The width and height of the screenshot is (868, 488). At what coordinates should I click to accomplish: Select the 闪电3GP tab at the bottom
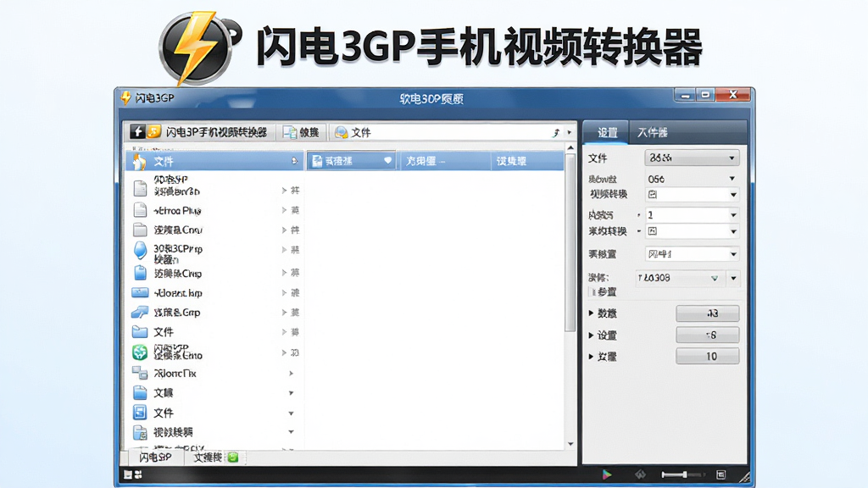pos(155,457)
